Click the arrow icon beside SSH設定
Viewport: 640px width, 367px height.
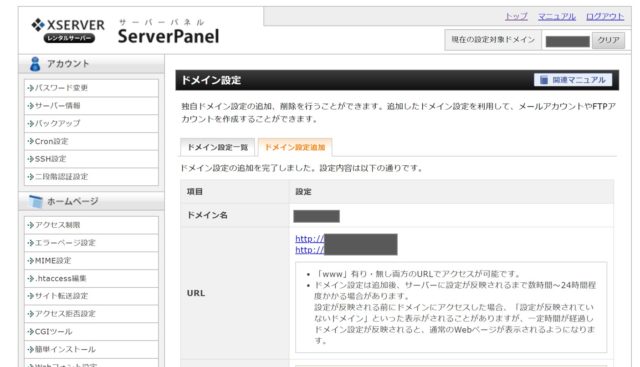coord(31,159)
